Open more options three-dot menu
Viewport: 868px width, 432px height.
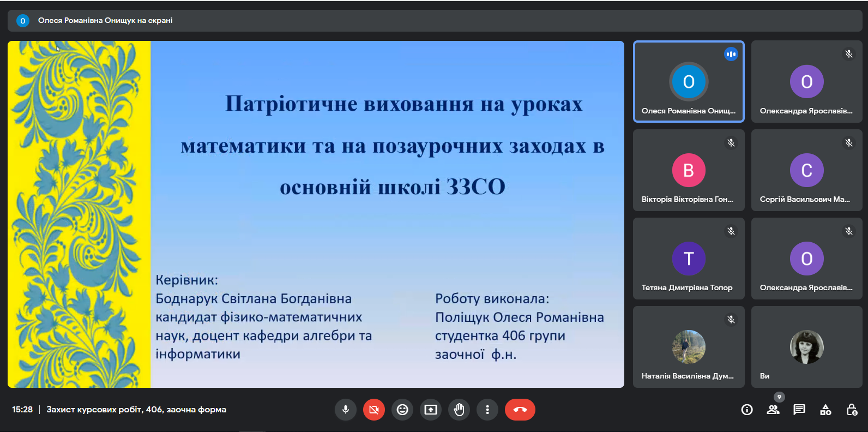click(487, 410)
